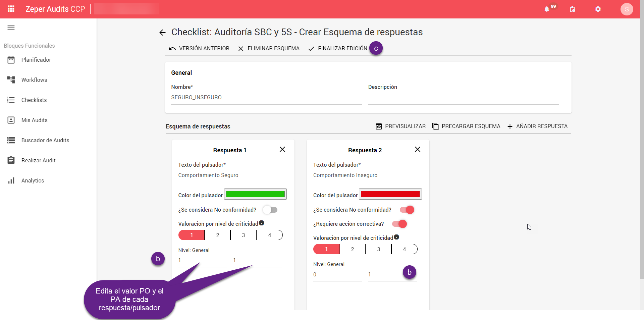Click PRECARGAR ESQUEMA button
The height and width of the screenshot is (320, 644).
(x=466, y=126)
